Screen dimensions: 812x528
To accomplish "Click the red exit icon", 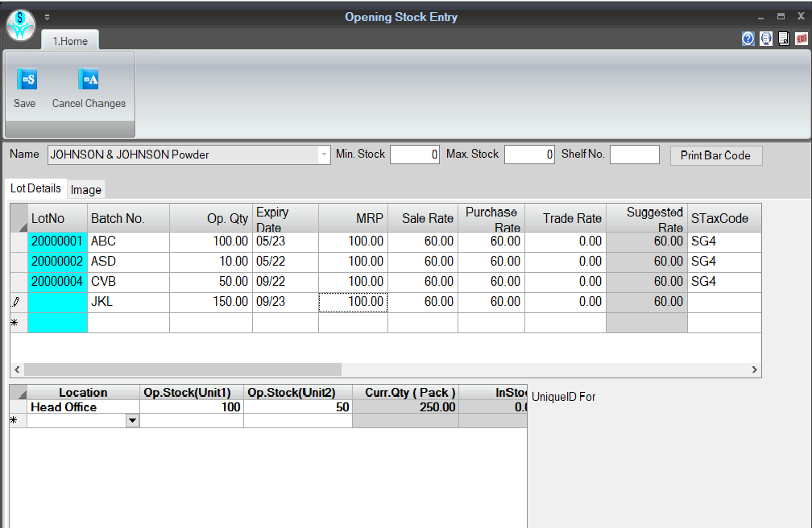I will click(802, 39).
